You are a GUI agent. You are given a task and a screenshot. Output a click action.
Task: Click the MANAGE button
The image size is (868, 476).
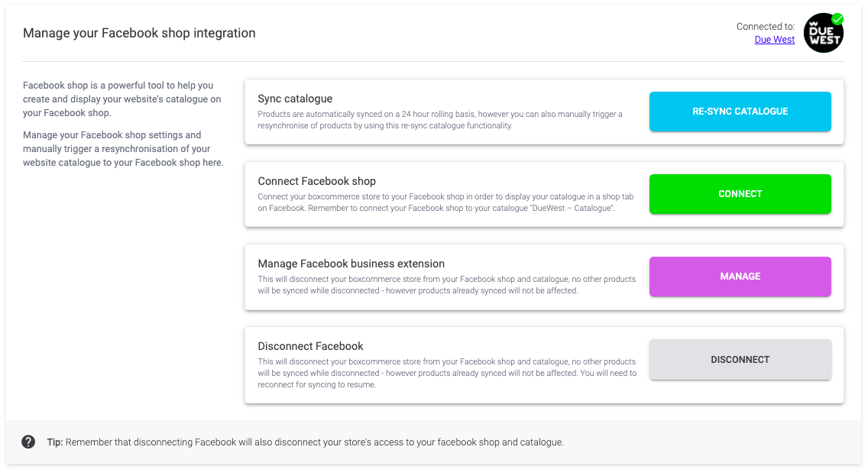point(739,276)
